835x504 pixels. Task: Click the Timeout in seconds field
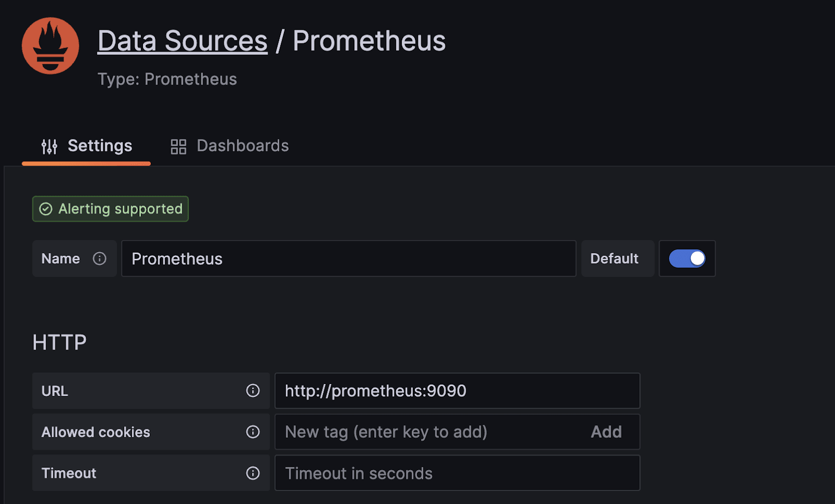(x=457, y=473)
